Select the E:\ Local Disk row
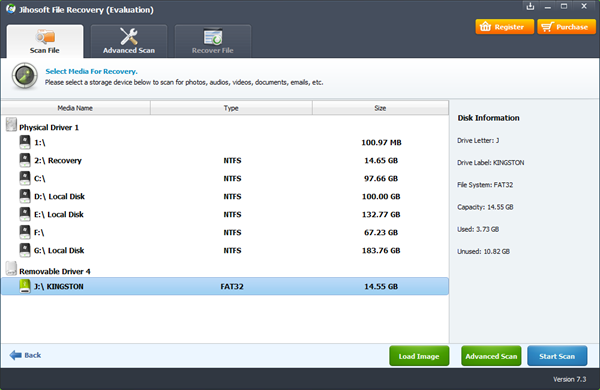The width and height of the screenshot is (600, 390). [x=225, y=214]
